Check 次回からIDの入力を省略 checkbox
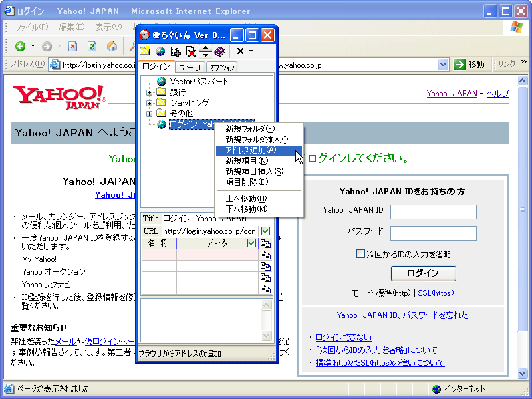This screenshot has width=532, height=399. [x=360, y=254]
